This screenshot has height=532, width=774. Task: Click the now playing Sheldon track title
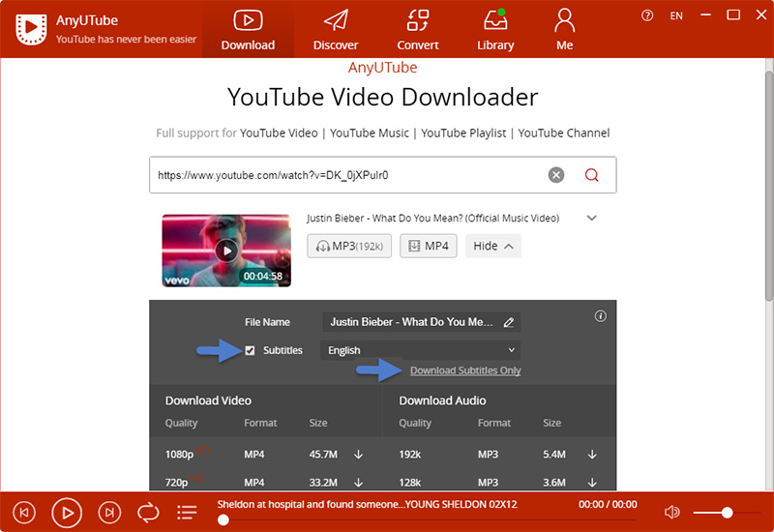point(368,504)
